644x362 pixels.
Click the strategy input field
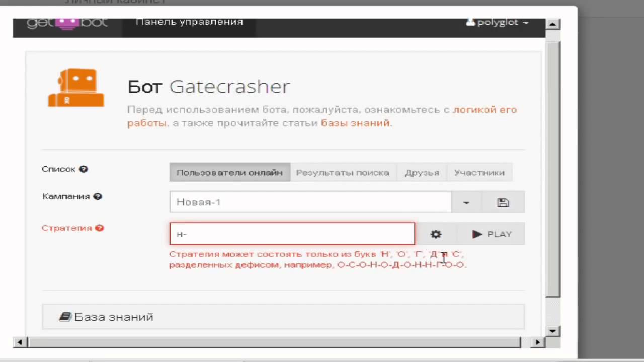(x=292, y=234)
